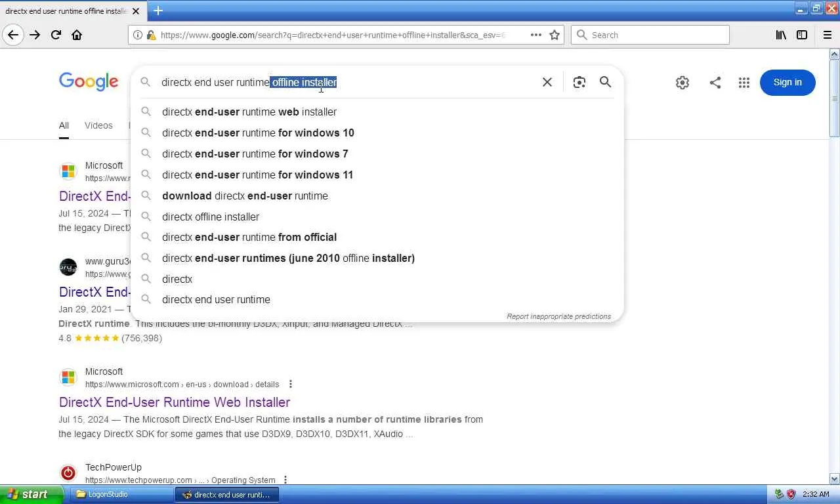Viewport: 840px width, 504px height.
Task: Select suggestion 'directx end user runtime'
Action: pos(377,299)
